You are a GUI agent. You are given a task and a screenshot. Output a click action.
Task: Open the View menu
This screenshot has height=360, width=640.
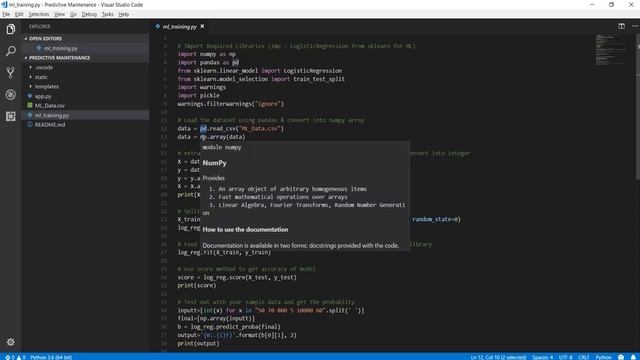click(59, 14)
